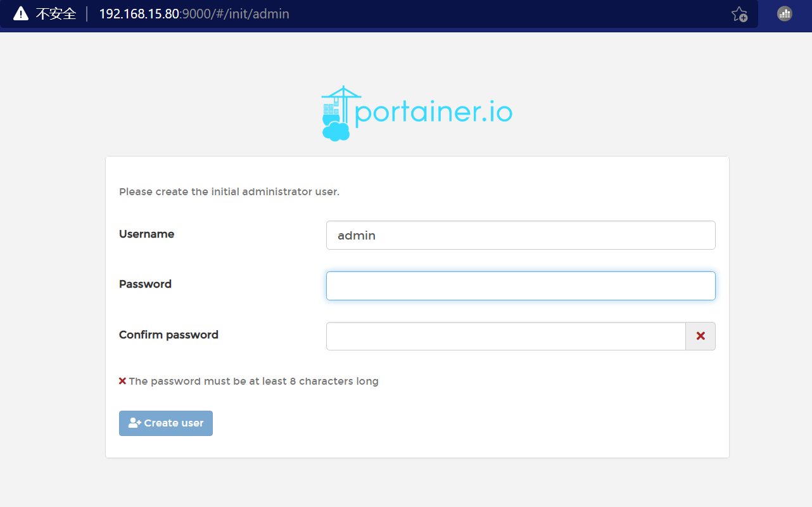Click the 'at least 8 characters long' message
The width and height of the screenshot is (812, 507).
point(253,381)
